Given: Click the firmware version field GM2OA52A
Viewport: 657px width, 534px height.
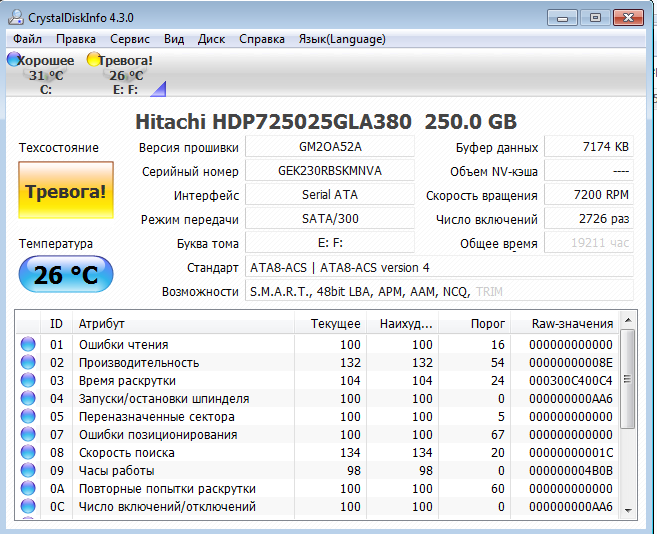Looking at the screenshot, I should pyautogui.click(x=330, y=147).
